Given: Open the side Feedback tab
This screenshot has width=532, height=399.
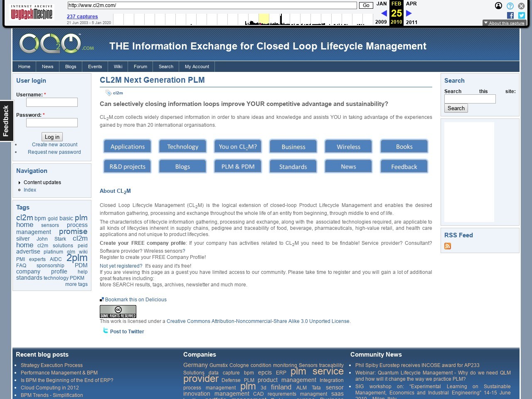Looking at the screenshot, I should click(6, 121).
